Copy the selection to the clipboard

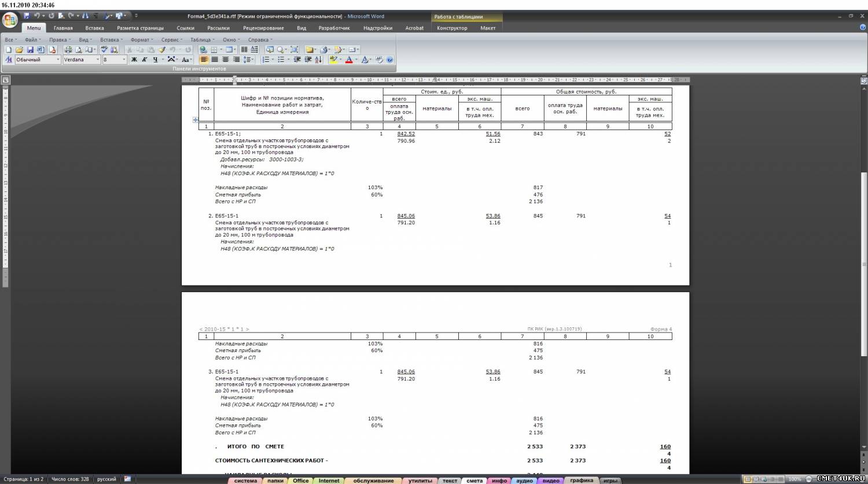click(x=140, y=50)
